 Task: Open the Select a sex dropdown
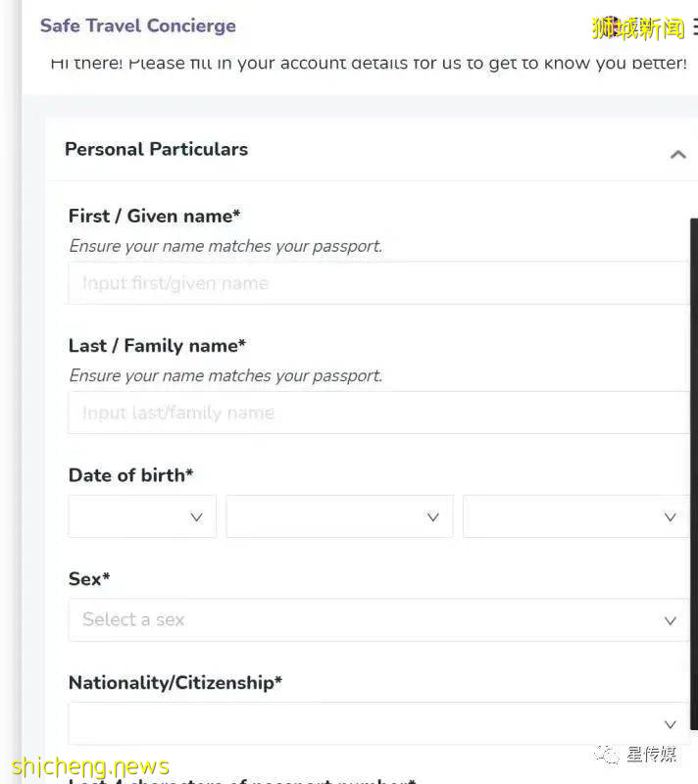coord(378,620)
